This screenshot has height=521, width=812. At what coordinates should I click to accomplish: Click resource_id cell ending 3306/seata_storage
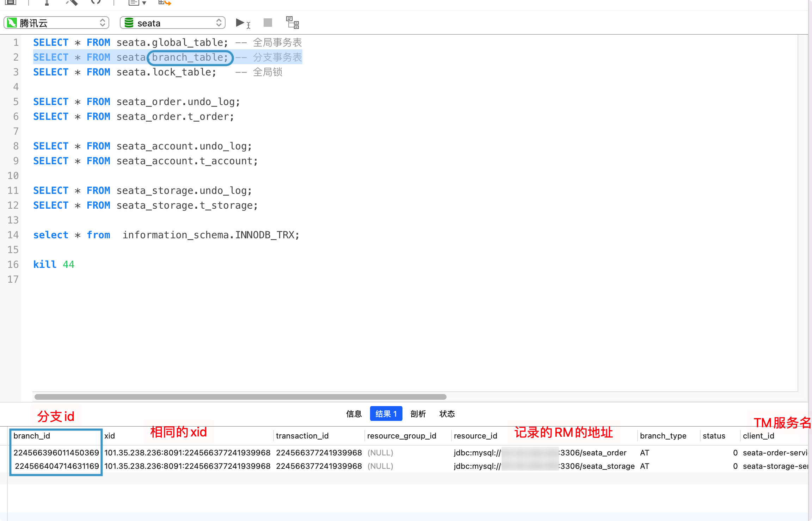pos(544,466)
